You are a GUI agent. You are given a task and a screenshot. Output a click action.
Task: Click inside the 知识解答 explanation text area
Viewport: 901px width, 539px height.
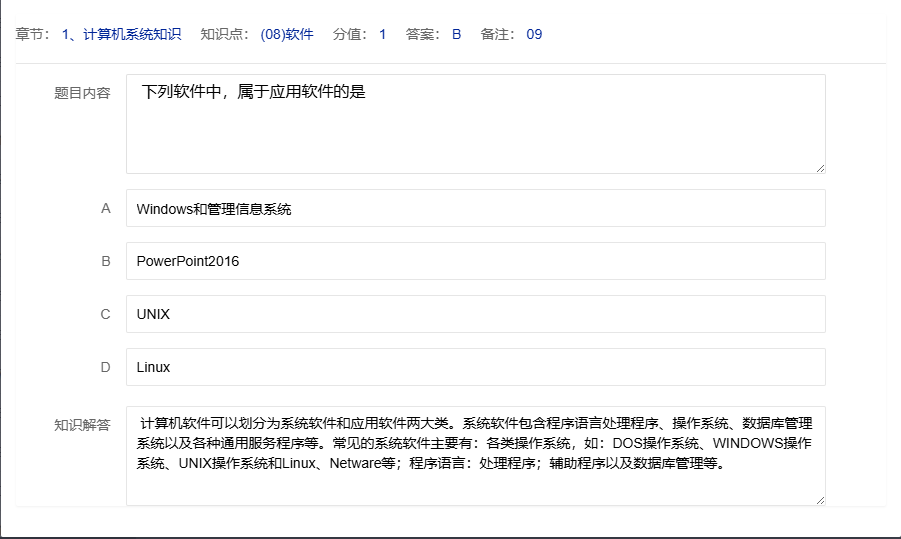[x=475, y=455]
